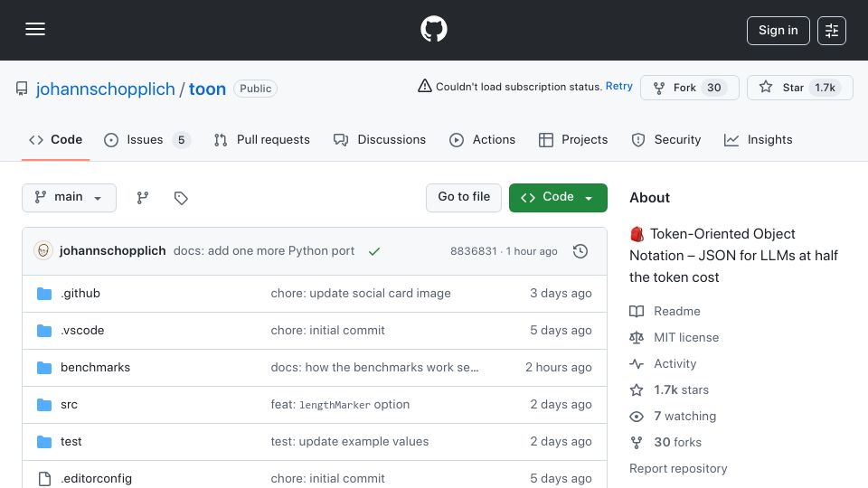Click the repository icon before owner name
This screenshot has width=868, height=488.
pyautogui.click(x=22, y=89)
